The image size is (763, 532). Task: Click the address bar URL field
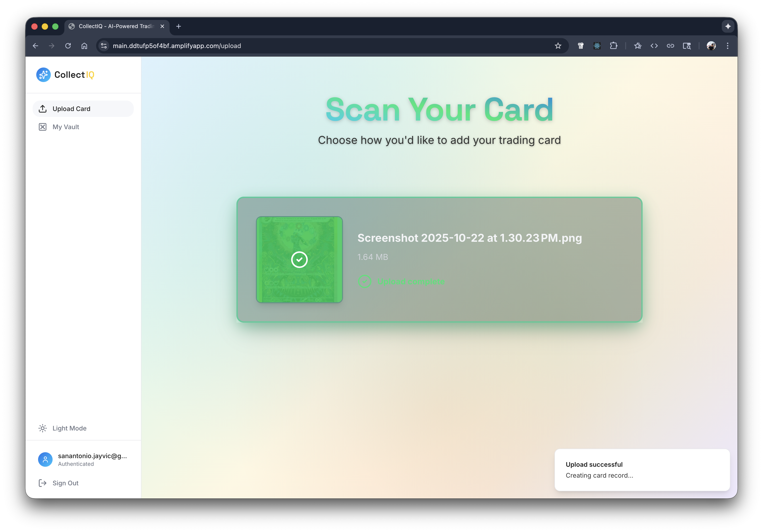299,46
